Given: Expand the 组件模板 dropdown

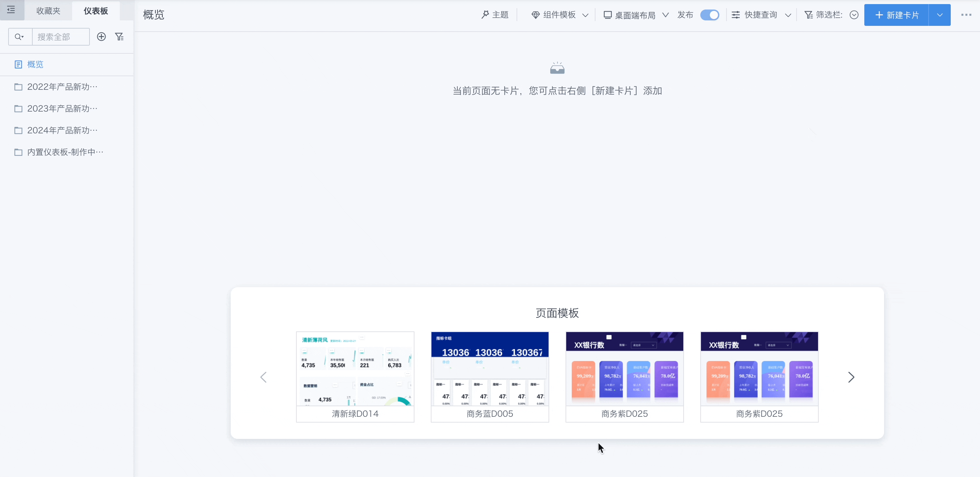Looking at the screenshot, I should [x=560, y=15].
